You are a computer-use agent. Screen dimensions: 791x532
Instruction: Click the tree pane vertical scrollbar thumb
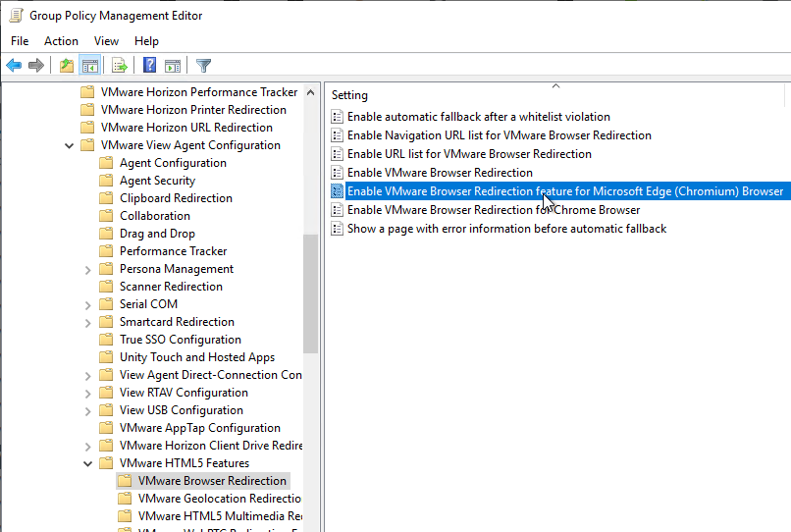coord(311,293)
